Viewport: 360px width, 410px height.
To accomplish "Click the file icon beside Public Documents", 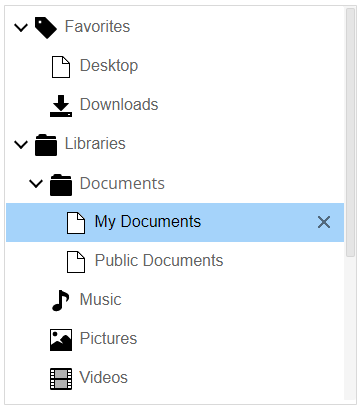I will (x=76, y=262).
